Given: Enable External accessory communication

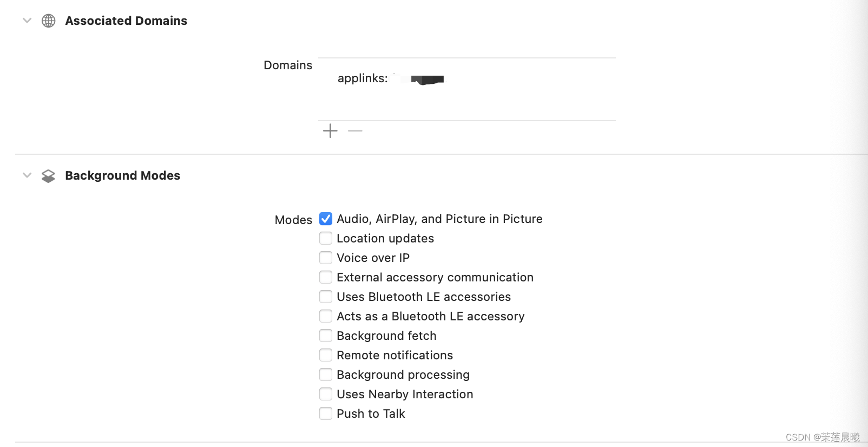Looking at the screenshot, I should point(325,277).
